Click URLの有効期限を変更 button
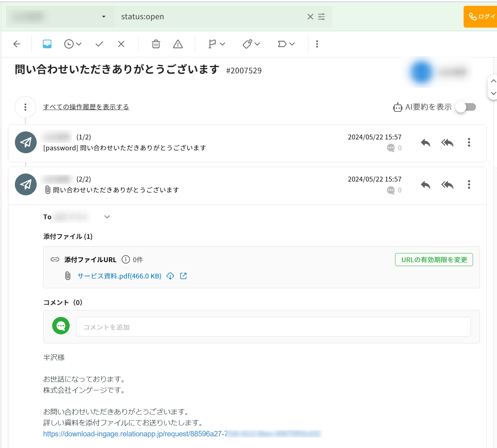497x448 pixels. [x=434, y=260]
